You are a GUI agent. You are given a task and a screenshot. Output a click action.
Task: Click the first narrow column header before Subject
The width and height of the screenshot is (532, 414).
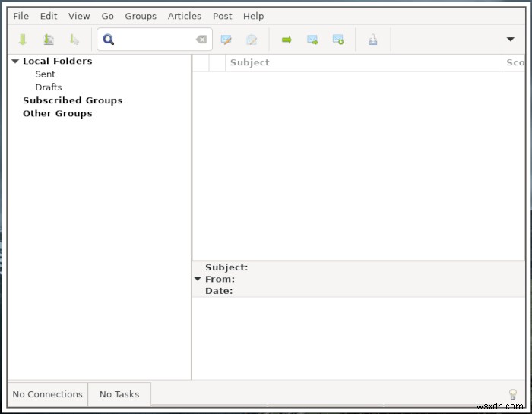[x=201, y=63]
